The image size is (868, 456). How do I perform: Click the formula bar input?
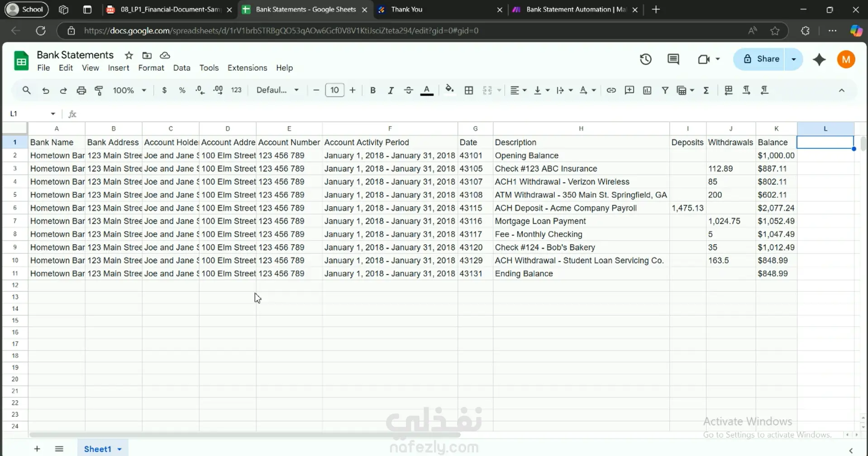click(x=471, y=114)
